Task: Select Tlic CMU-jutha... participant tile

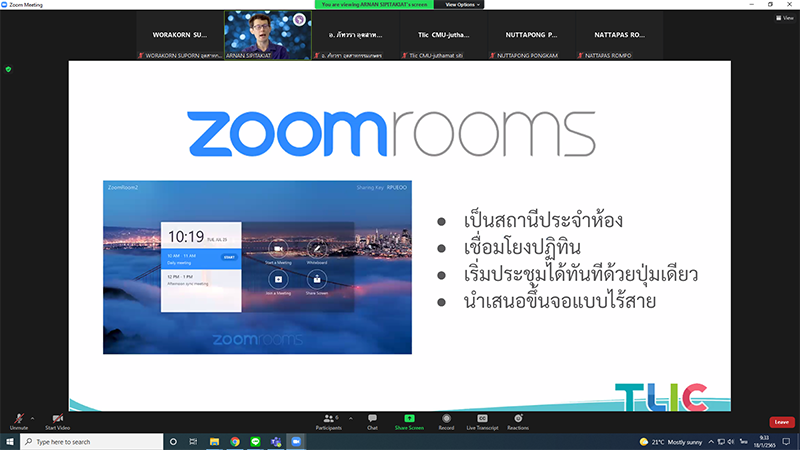Action: click(x=443, y=35)
